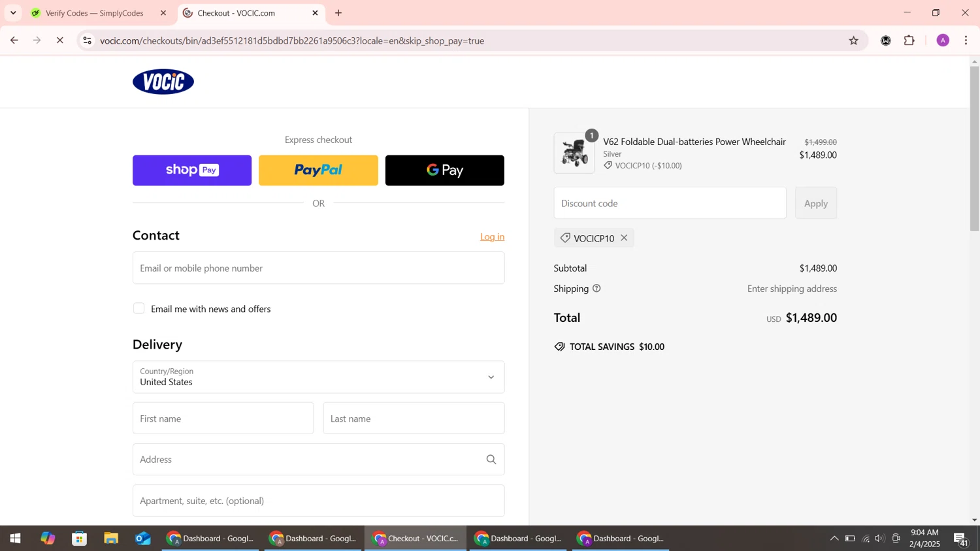Click the Apply discount button

tap(815, 203)
